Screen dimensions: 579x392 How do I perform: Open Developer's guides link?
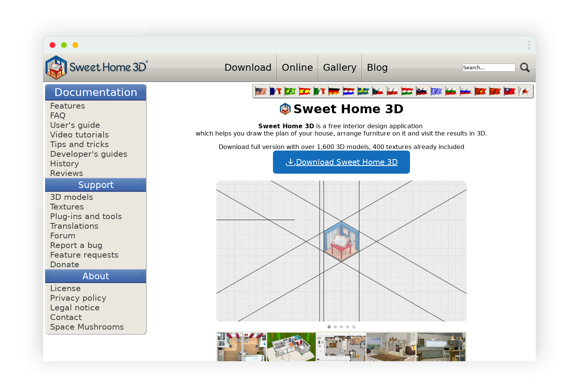coord(89,154)
